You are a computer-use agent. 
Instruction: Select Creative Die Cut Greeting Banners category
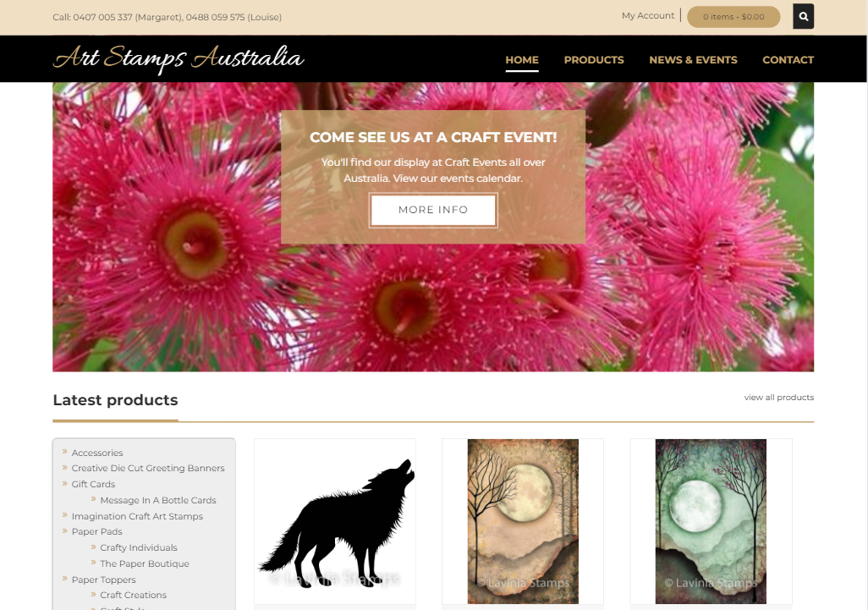(x=148, y=469)
